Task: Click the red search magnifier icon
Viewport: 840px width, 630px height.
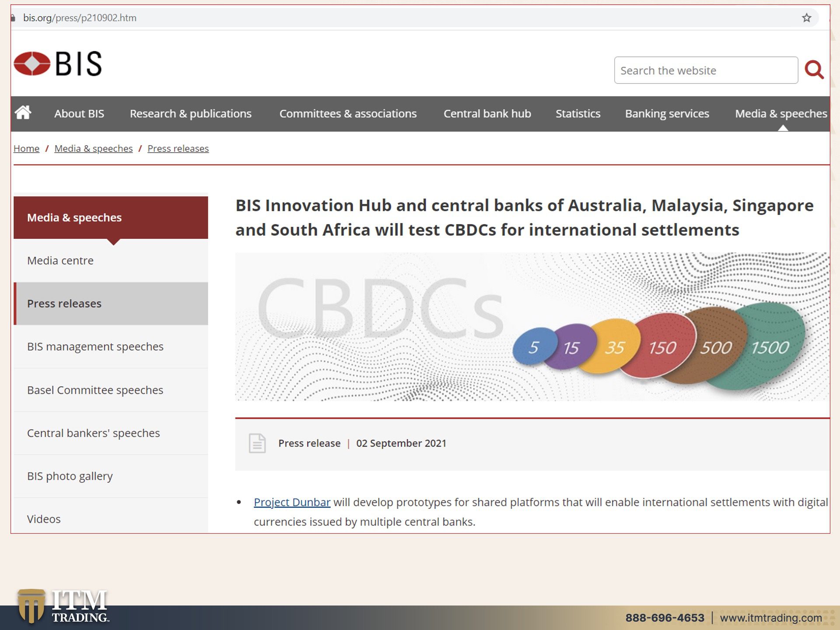Action: (814, 70)
